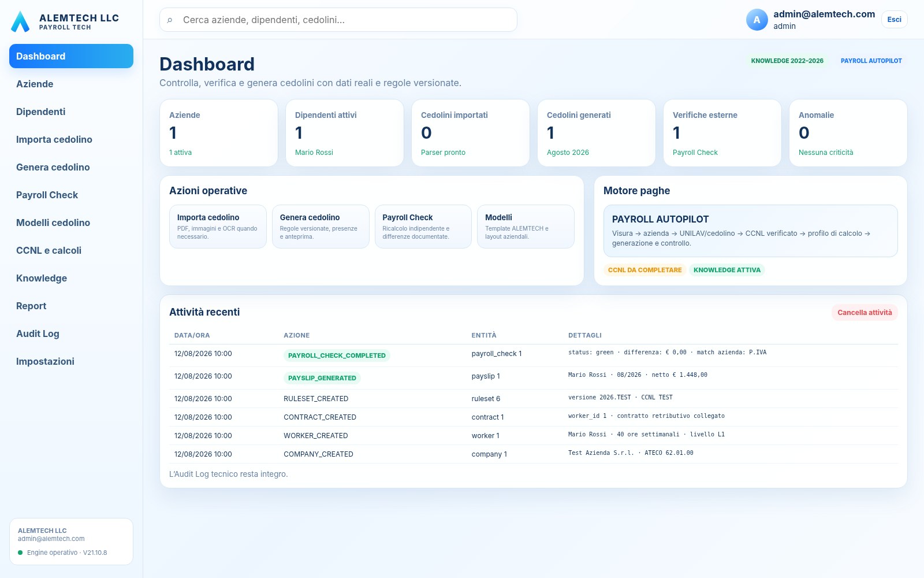Go to Aziende in the sidebar
The width and height of the screenshot is (924, 578).
pos(71,84)
